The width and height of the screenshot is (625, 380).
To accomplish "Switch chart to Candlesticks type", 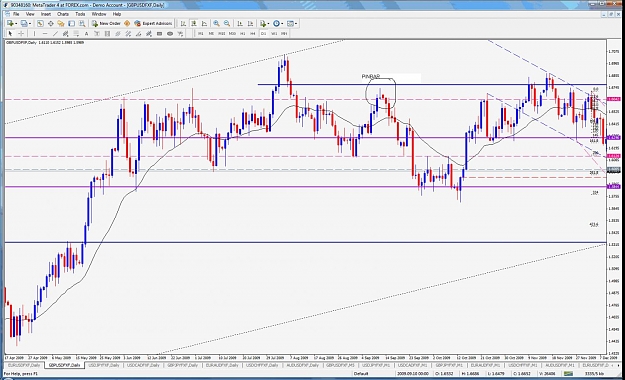I will click(194, 24).
